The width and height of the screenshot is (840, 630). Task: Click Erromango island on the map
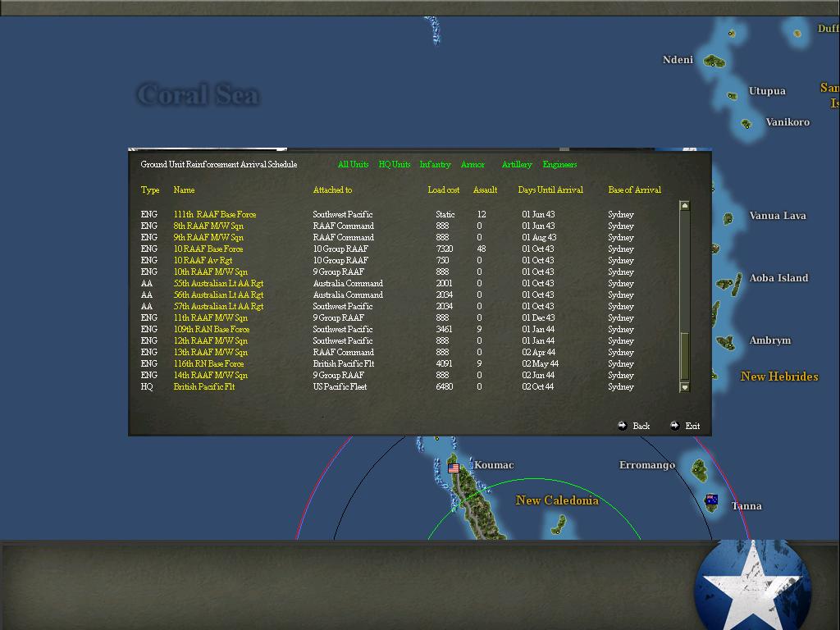tap(699, 469)
